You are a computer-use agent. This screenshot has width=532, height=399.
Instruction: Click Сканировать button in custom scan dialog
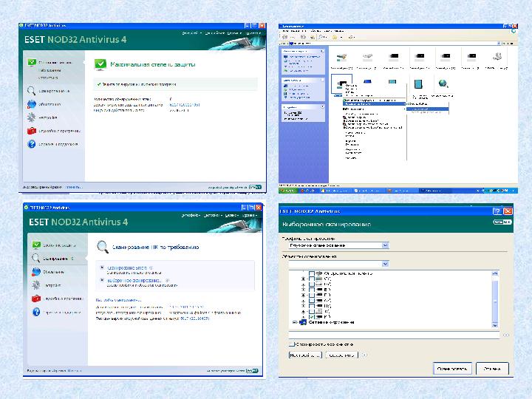pos(452,369)
